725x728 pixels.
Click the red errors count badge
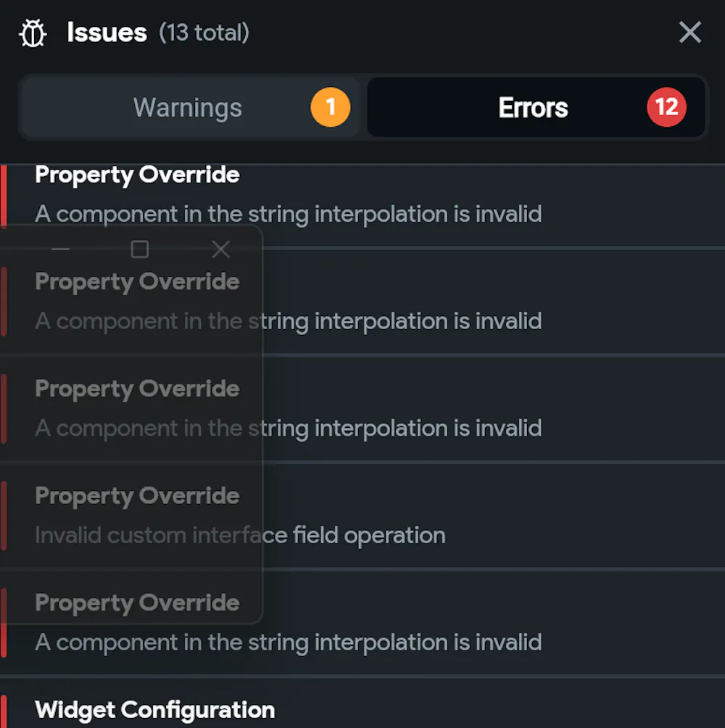(666, 108)
